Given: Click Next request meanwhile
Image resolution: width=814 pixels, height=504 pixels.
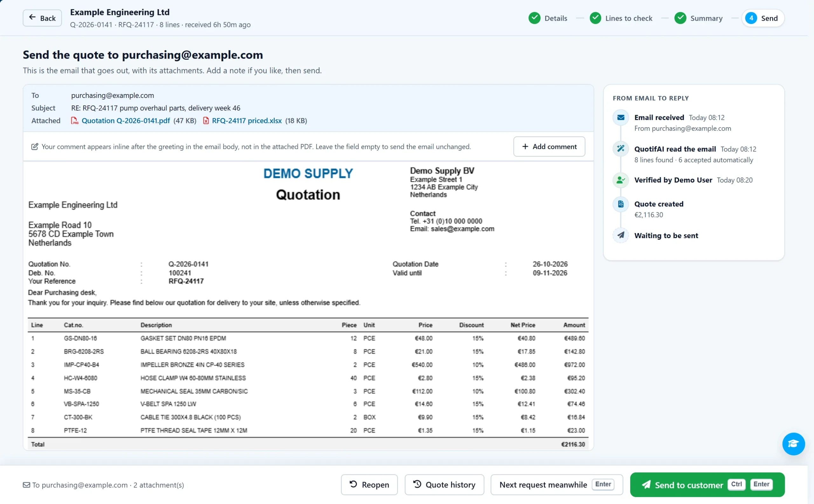Looking at the screenshot, I should [x=556, y=485].
